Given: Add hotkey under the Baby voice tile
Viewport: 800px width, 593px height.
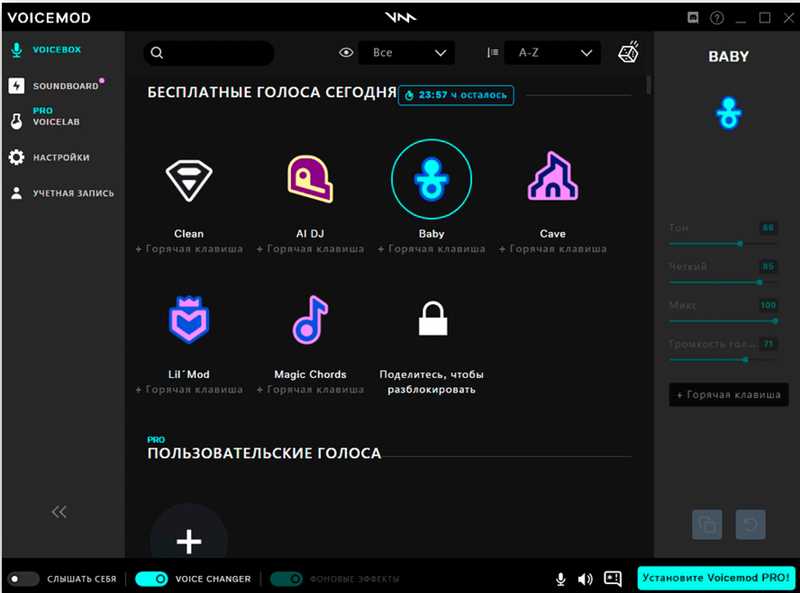Looking at the screenshot, I should [432, 249].
